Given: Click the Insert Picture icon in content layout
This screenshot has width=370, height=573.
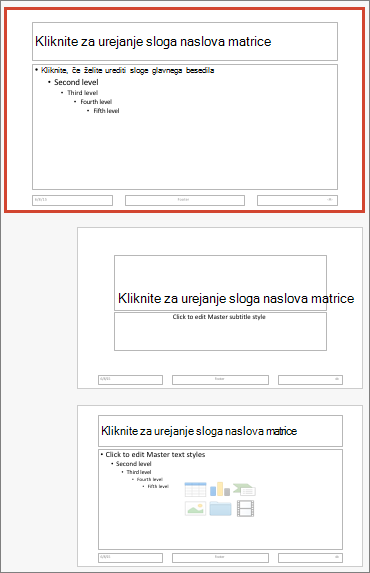Looking at the screenshot, I should click(x=195, y=508).
